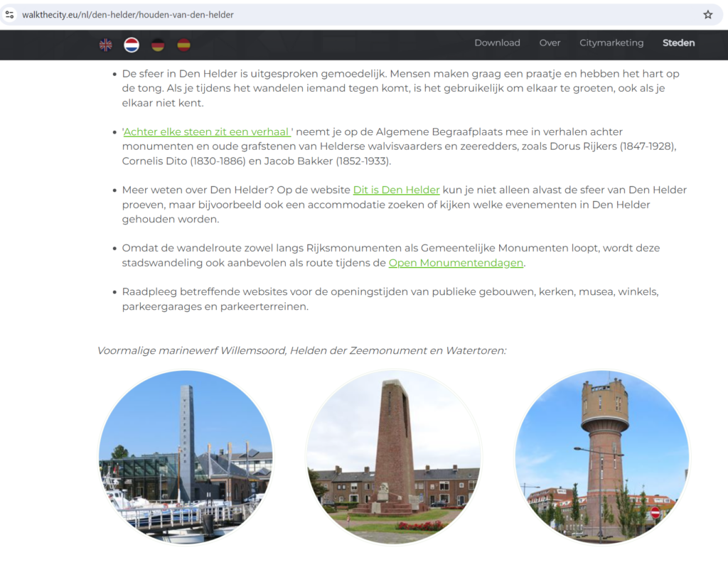The width and height of the screenshot is (728, 572).
Task: Select Steden in the top navigation
Action: 678,43
